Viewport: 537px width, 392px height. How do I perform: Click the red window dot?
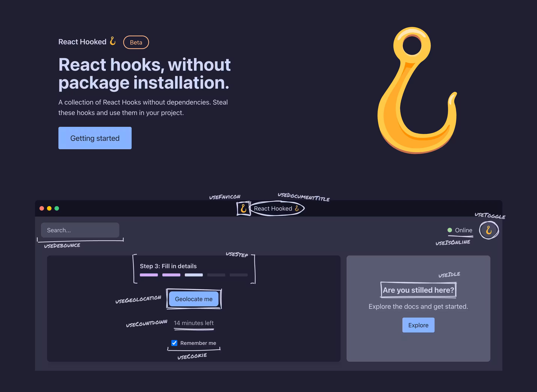42,208
